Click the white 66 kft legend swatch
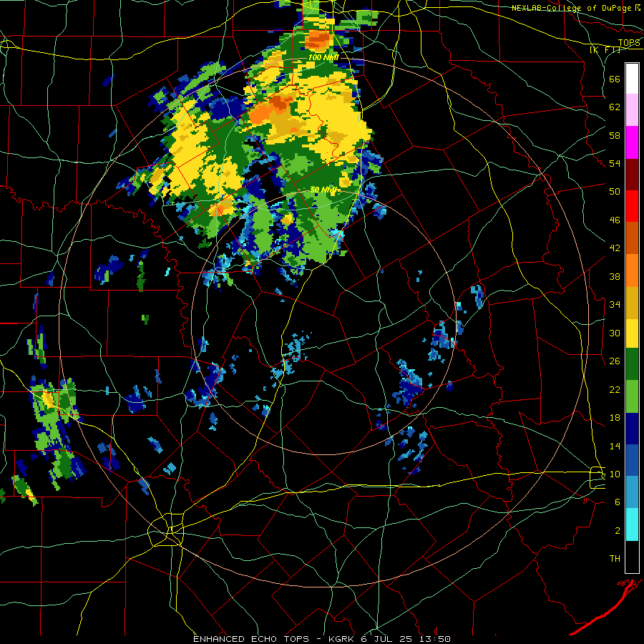The image size is (644, 644). [632, 79]
